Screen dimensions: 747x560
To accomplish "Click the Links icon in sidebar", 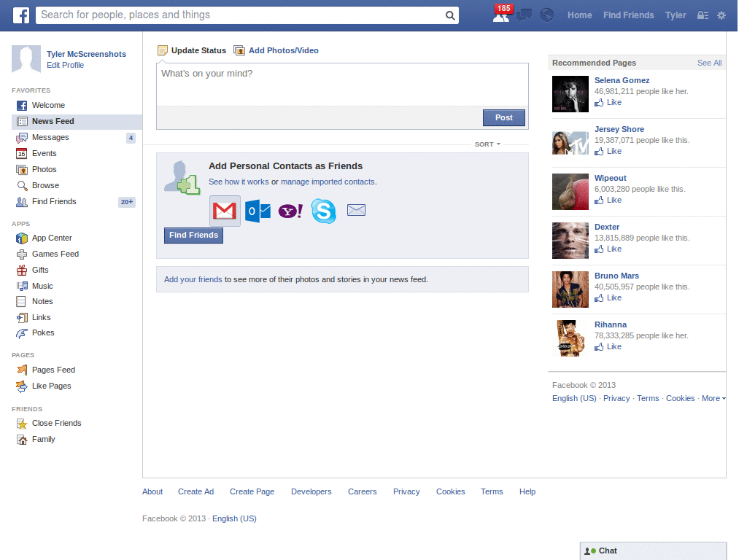I will 22,318.
